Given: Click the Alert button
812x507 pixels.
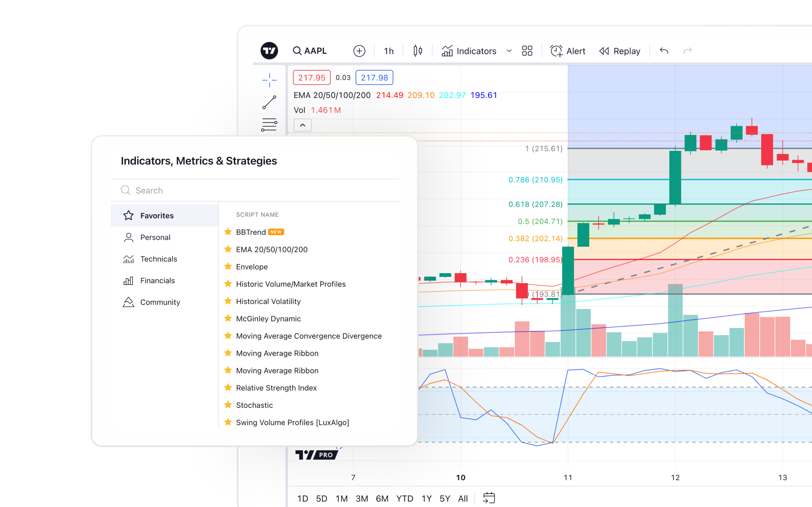Looking at the screenshot, I should pyautogui.click(x=568, y=51).
